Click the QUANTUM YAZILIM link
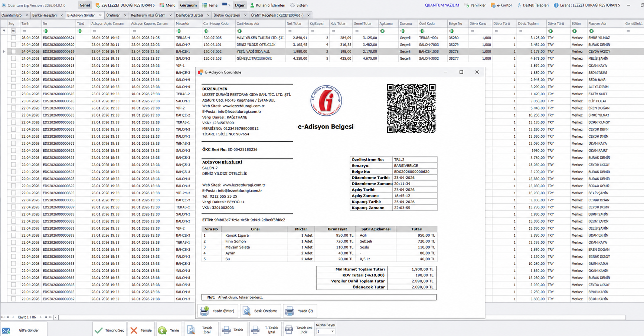Viewport: 644px width, 336px height. 442,5
